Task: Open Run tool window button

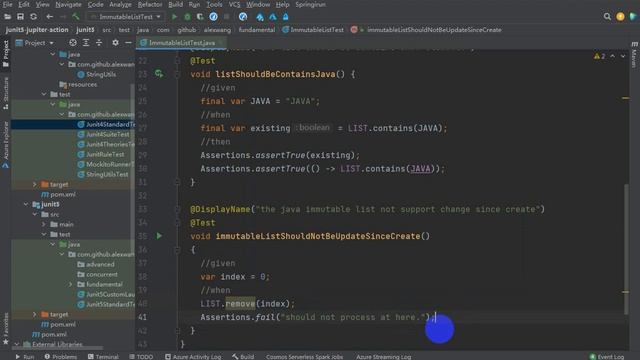Action: point(24,356)
